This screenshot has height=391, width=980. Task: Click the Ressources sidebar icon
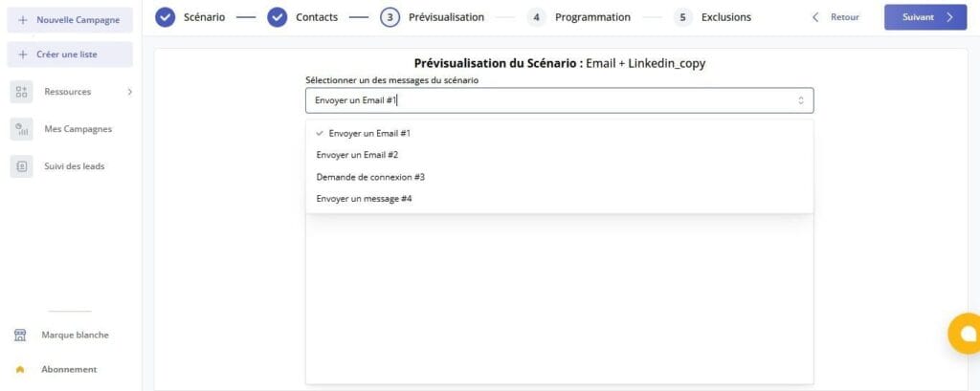[22, 92]
